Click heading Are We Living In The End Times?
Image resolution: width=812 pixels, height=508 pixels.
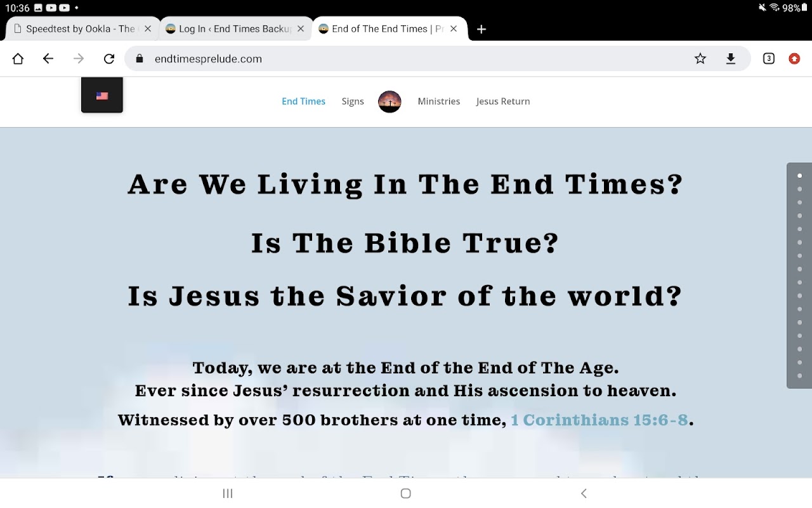(x=405, y=185)
